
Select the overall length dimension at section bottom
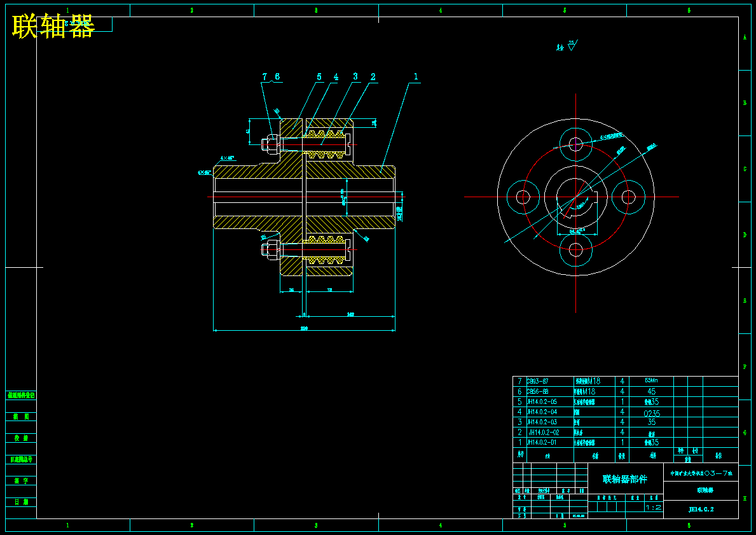click(304, 328)
